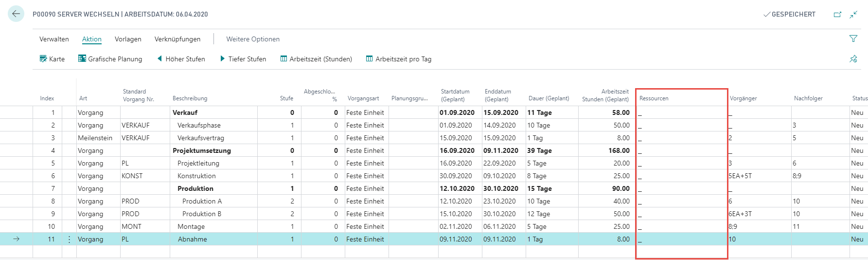
Task: Click Standard Vorgang Nr. column header
Action: click(x=139, y=95)
